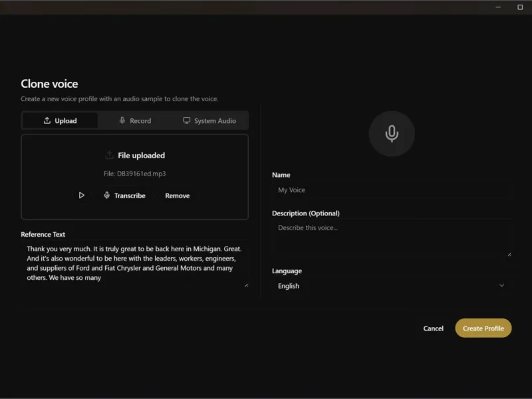
Task: Click the microphone icon in Record tab
Action: tap(122, 120)
